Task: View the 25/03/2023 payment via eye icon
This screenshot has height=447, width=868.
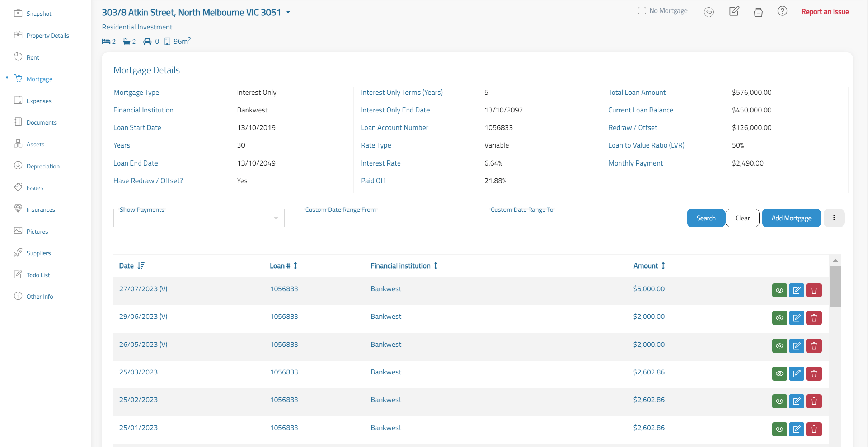Action: (x=779, y=373)
